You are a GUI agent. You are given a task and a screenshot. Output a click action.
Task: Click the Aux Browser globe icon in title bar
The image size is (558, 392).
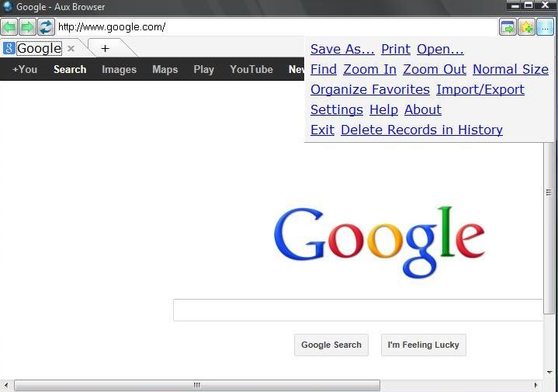coord(7,6)
